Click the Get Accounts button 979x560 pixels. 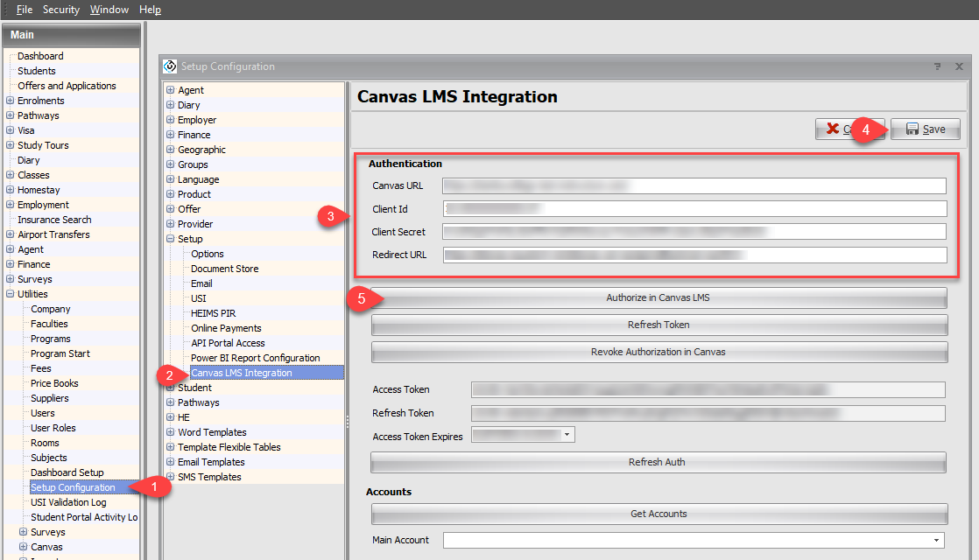click(x=659, y=514)
